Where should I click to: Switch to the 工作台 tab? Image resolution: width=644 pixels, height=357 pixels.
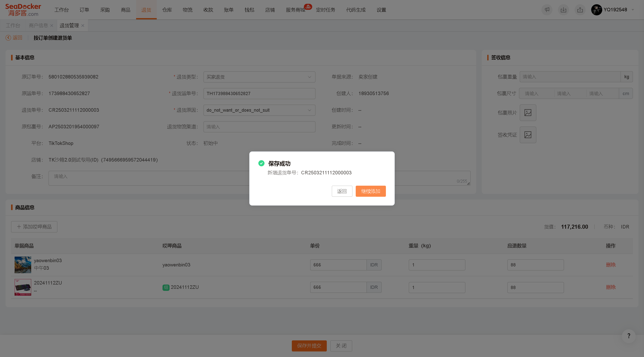tap(13, 25)
